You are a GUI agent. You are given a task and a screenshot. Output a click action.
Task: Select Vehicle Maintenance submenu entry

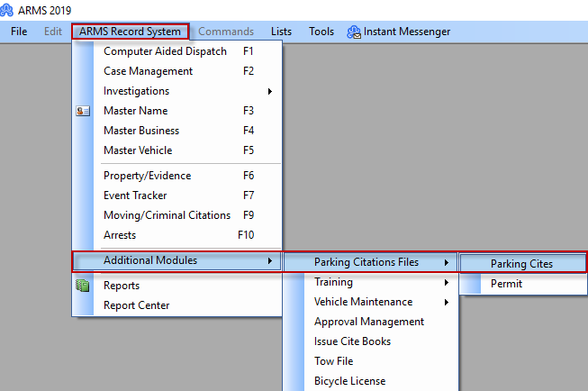point(370,302)
